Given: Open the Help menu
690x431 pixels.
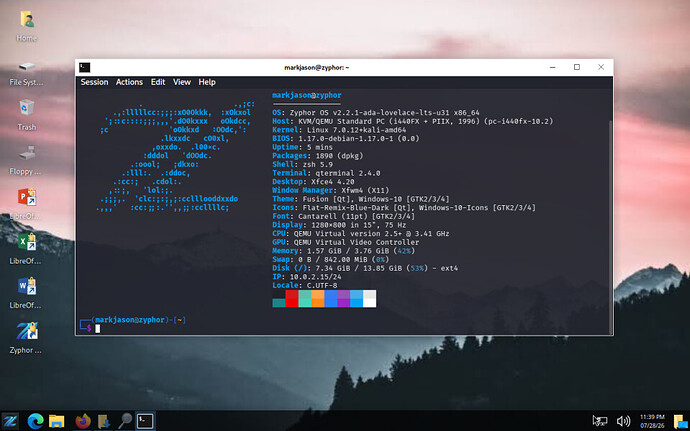Looking at the screenshot, I should pos(207,82).
